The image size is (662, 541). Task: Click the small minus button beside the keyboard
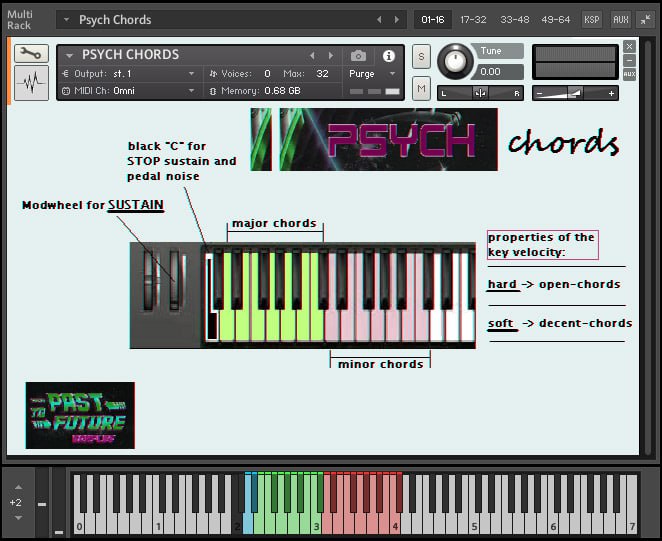[42, 504]
